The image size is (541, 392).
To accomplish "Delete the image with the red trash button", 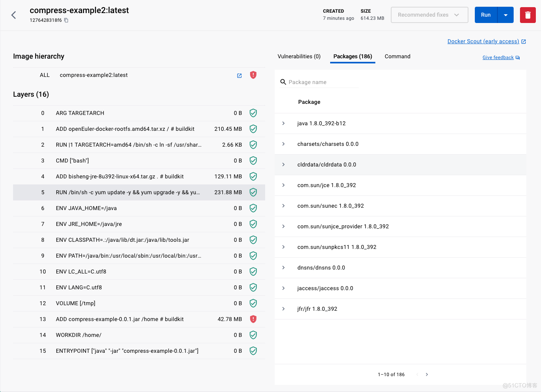I will [528, 15].
